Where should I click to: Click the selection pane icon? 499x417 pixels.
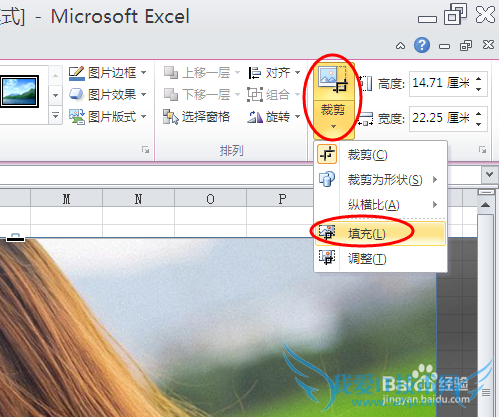pos(171,117)
